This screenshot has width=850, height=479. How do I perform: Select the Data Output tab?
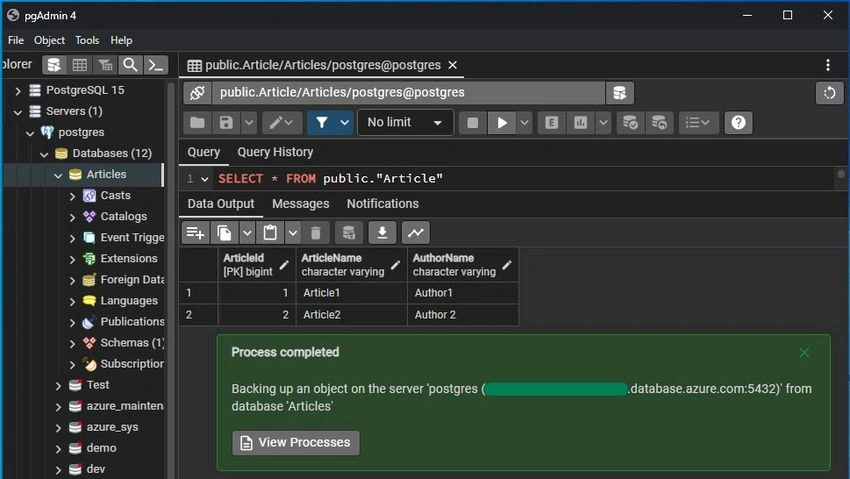(x=221, y=204)
